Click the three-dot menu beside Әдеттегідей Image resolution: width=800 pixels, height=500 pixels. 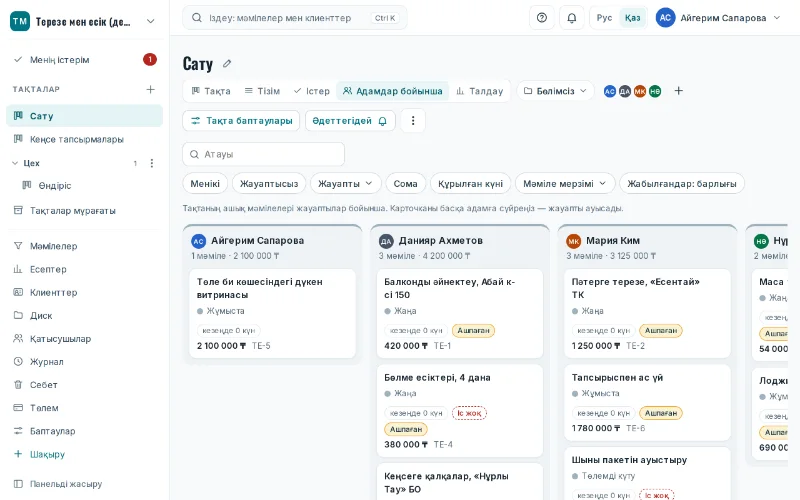413,121
